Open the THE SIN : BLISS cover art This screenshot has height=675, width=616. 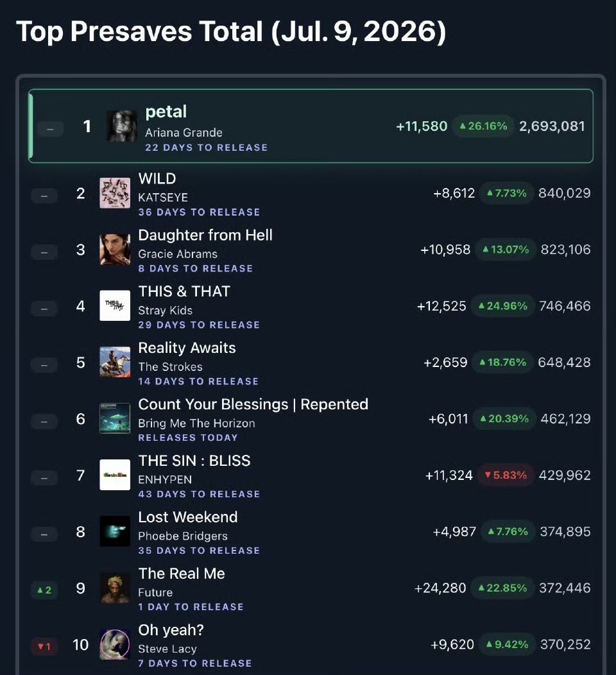coord(115,475)
